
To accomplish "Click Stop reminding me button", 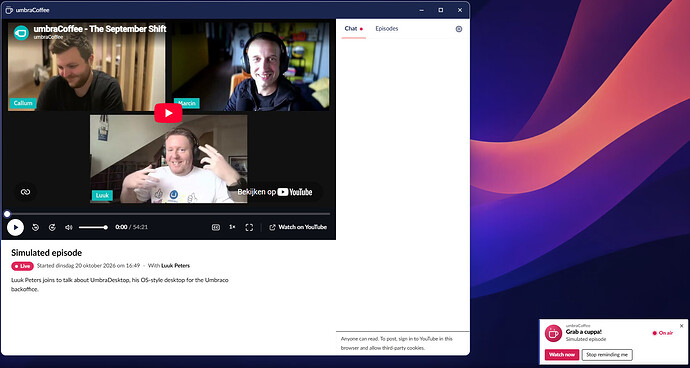I will coord(607,355).
